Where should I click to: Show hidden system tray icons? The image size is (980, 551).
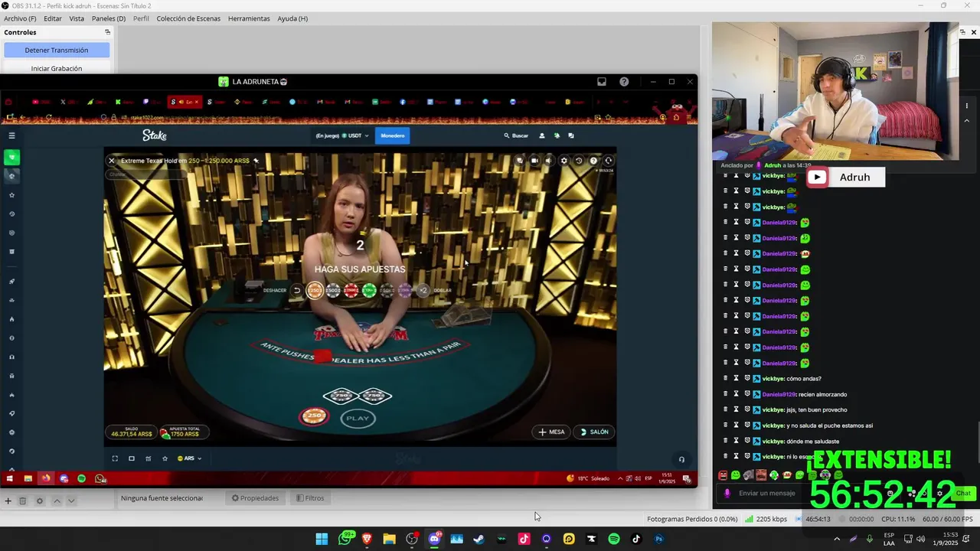point(836,539)
